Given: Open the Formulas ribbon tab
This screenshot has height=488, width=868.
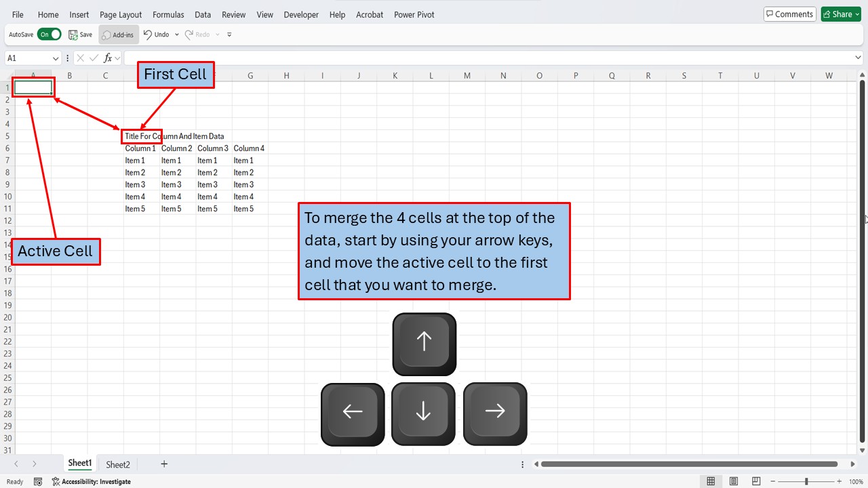Looking at the screenshot, I should 168,14.
